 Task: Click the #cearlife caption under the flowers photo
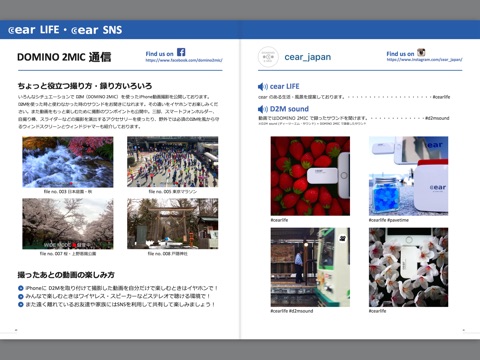(x=377, y=311)
